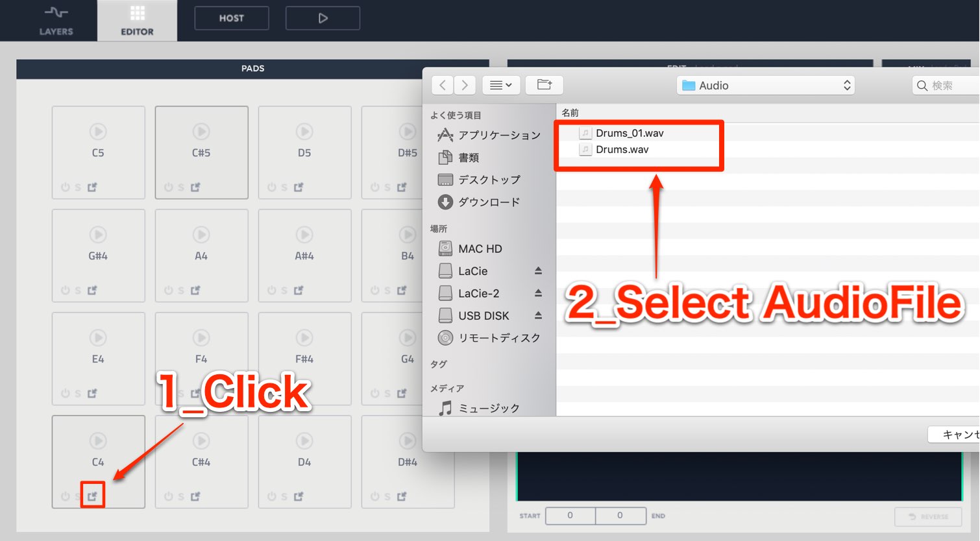Toggle the power switch on the C4 pad
980x541 pixels.
click(65, 496)
